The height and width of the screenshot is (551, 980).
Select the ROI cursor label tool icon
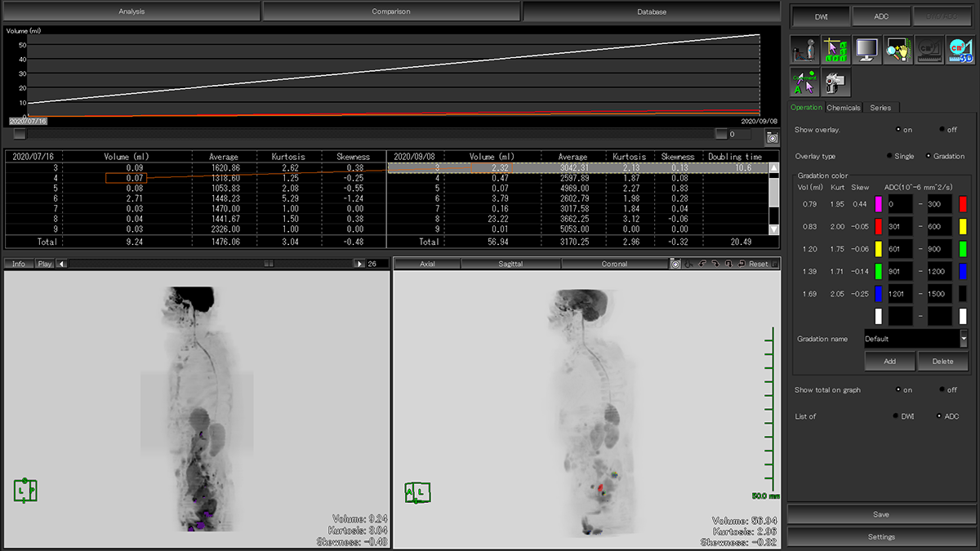[x=836, y=50]
